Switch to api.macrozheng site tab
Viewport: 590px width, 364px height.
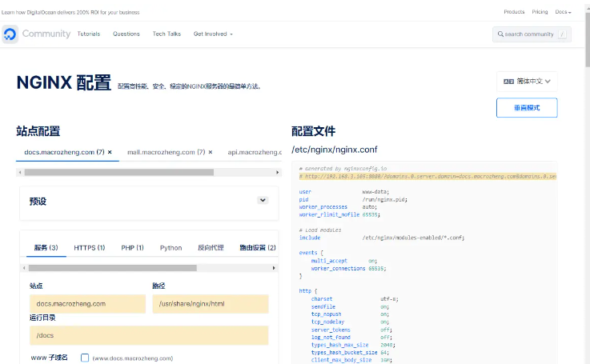pyautogui.click(x=255, y=152)
